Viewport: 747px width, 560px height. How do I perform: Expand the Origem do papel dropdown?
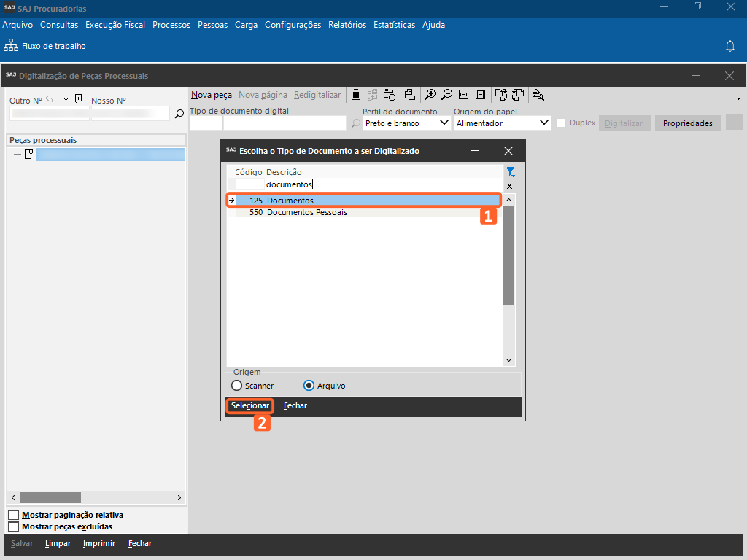point(543,123)
